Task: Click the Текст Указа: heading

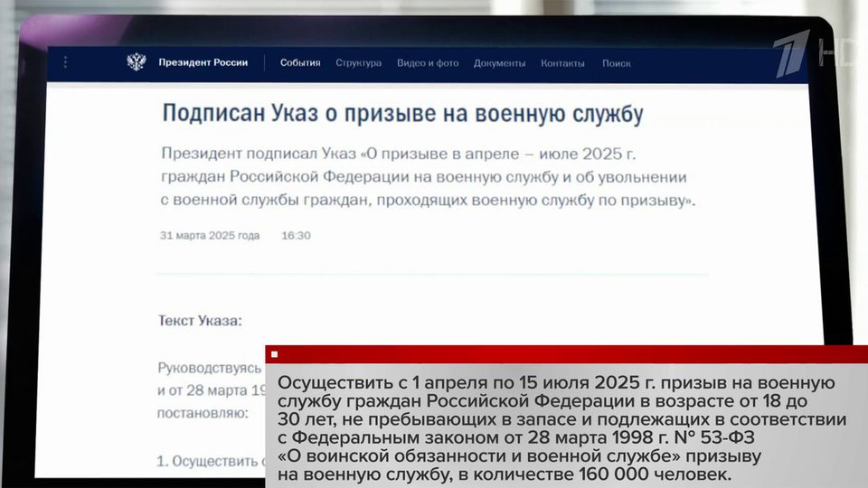Action: tap(200, 321)
